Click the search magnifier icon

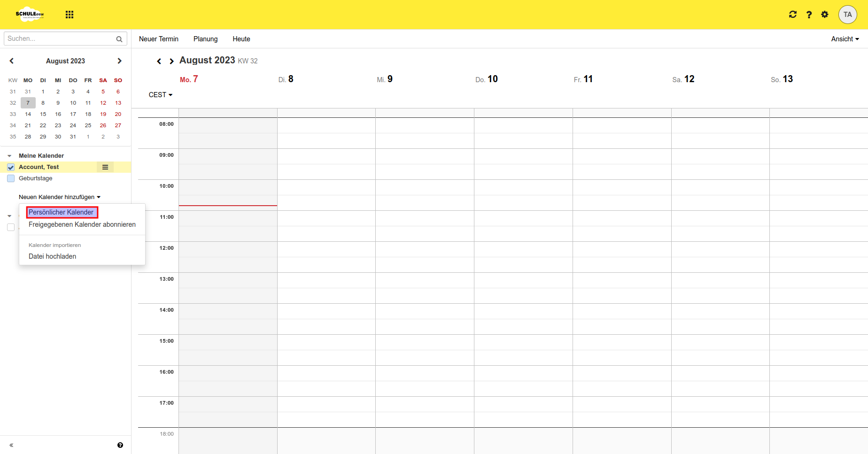click(119, 38)
